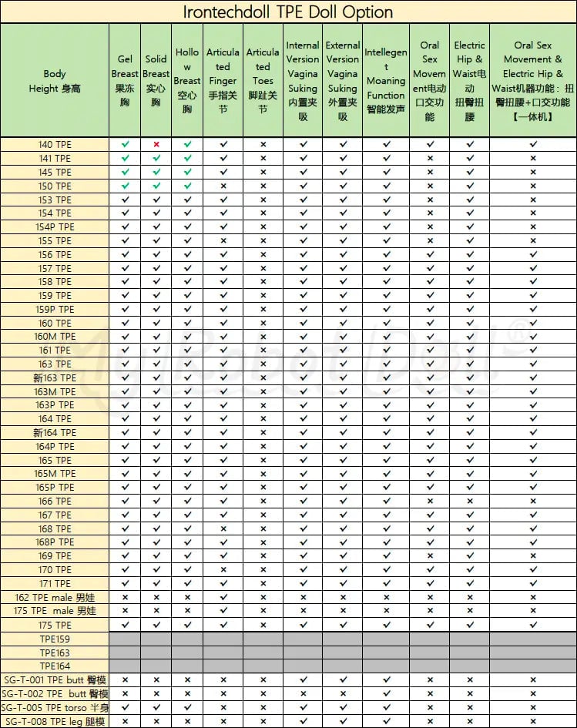Click the green Solid Breast check for 150 TPE
This screenshot has height=728, width=577.
click(x=156, y=186)
